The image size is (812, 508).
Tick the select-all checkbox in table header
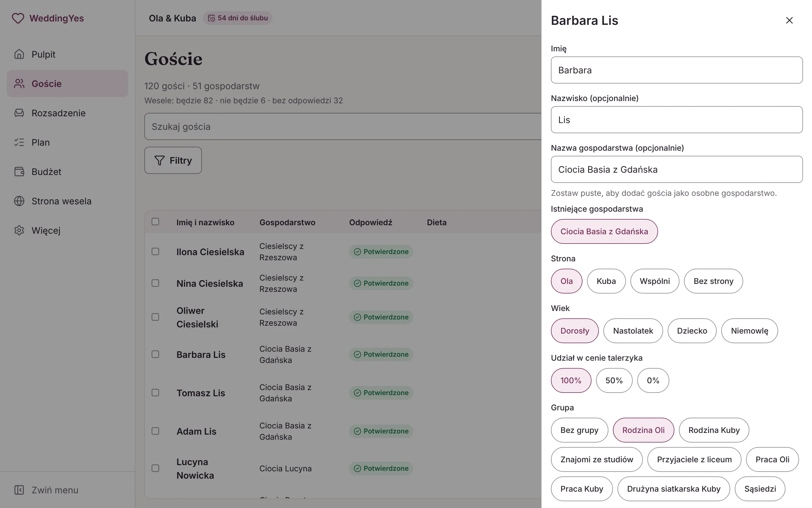point(155,222)
